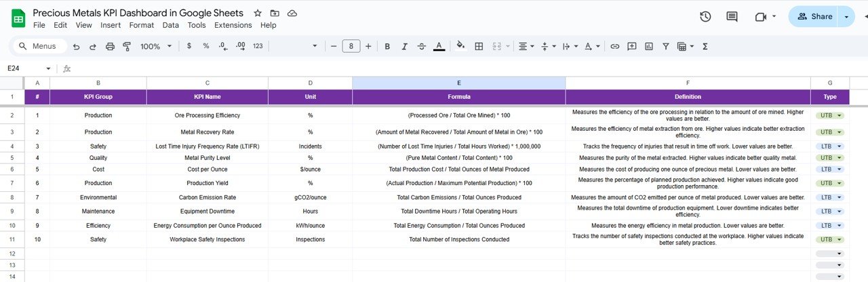Screen dimensions: 868x282
Task: Open the Insert menu
Action: (x=111, y=25)
